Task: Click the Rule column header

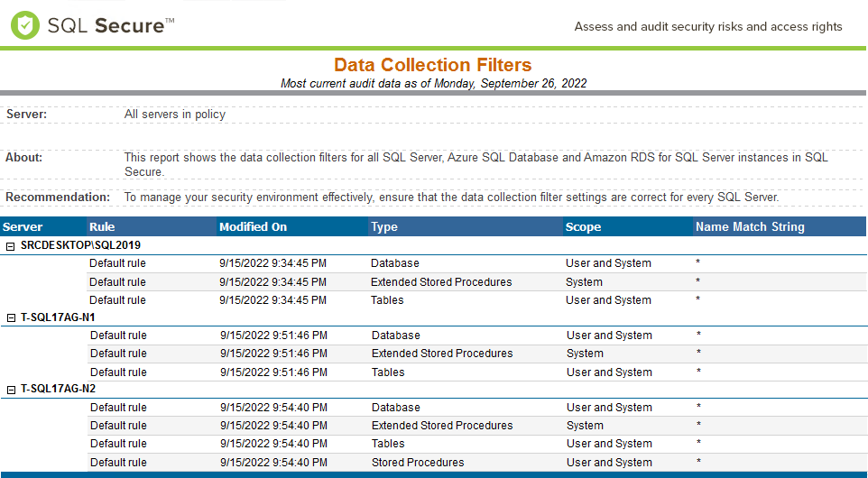Action: pos(103,227)
